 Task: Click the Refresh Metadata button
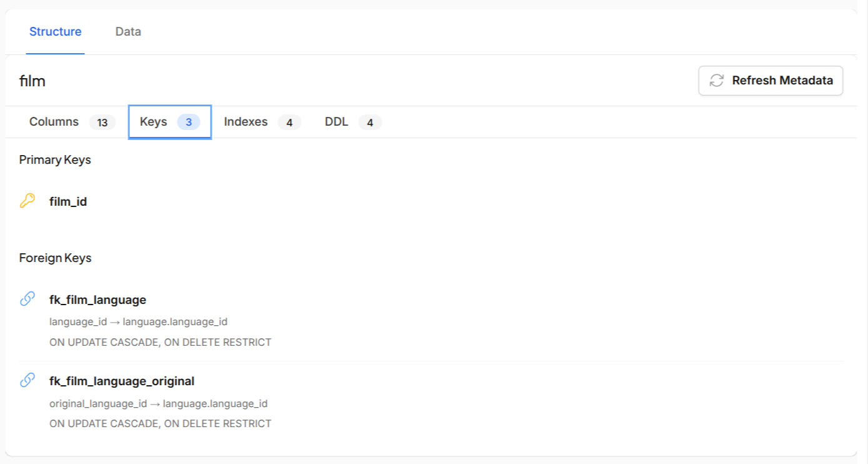pyautogui.click(x=770, y=81)
